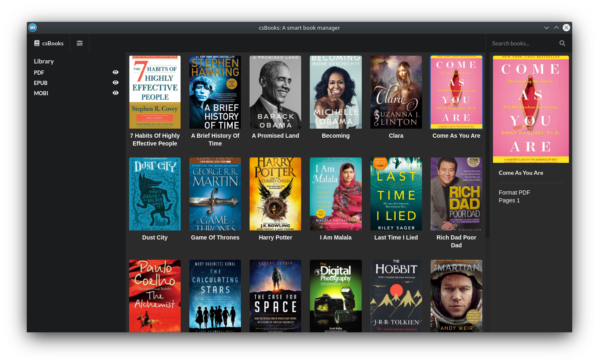Click the book grid vertical scrollbar
This screenshot has width=599, height=364.
(488, 146)
